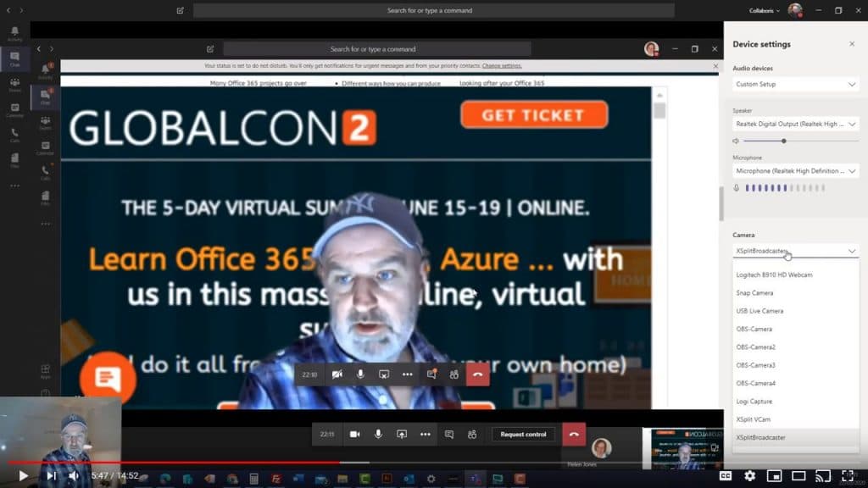Viewport: 868px width, 488px height.
Task: Enter YouTube full screen
Action: click(x=848, y=476)
